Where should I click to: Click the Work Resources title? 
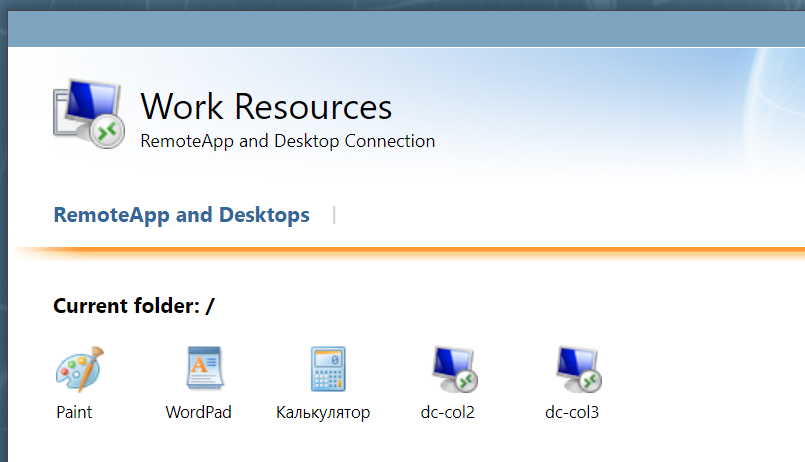[266, 107]
